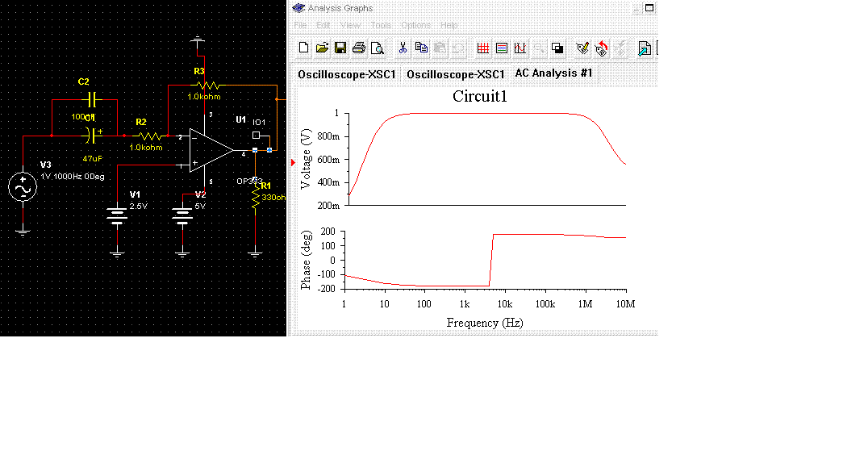Toggle the graph legend icon
868x451 pixels.
pos(502,48)
